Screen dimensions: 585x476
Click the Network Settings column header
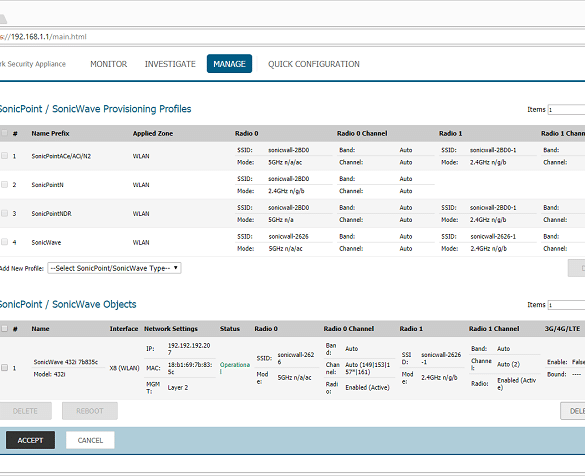pos(171,329)
